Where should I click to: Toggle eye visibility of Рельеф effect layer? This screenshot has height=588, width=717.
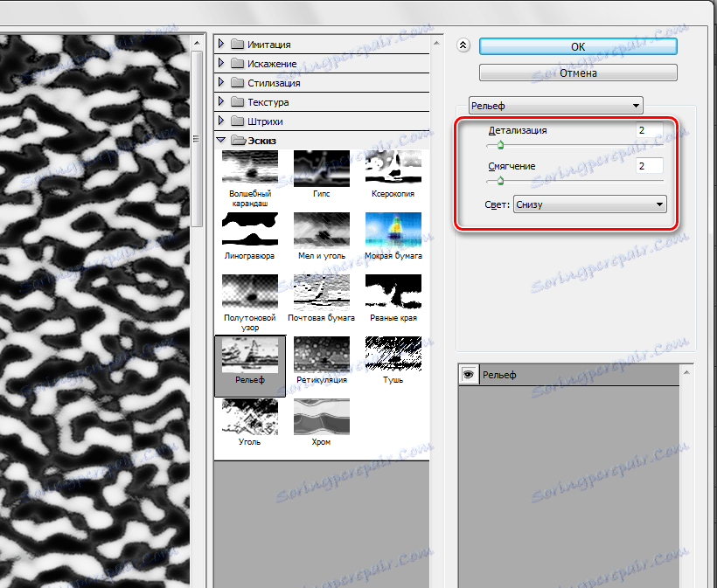click(469, 375)
